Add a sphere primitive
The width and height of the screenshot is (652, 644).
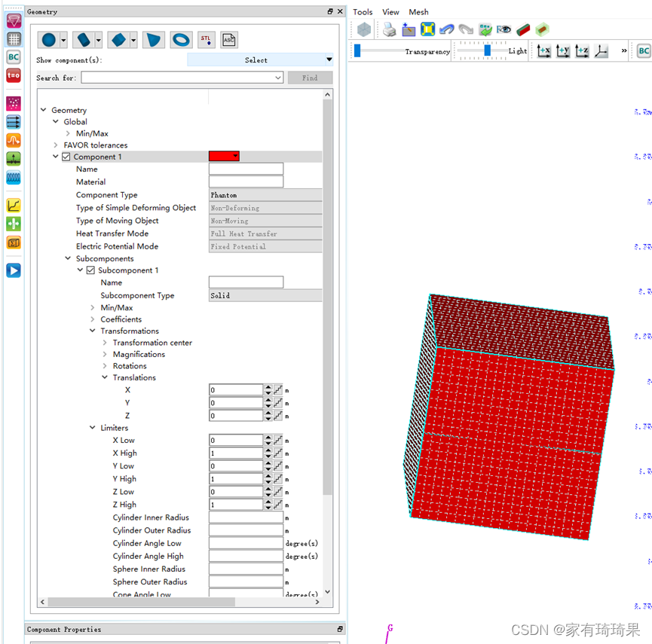49,40
